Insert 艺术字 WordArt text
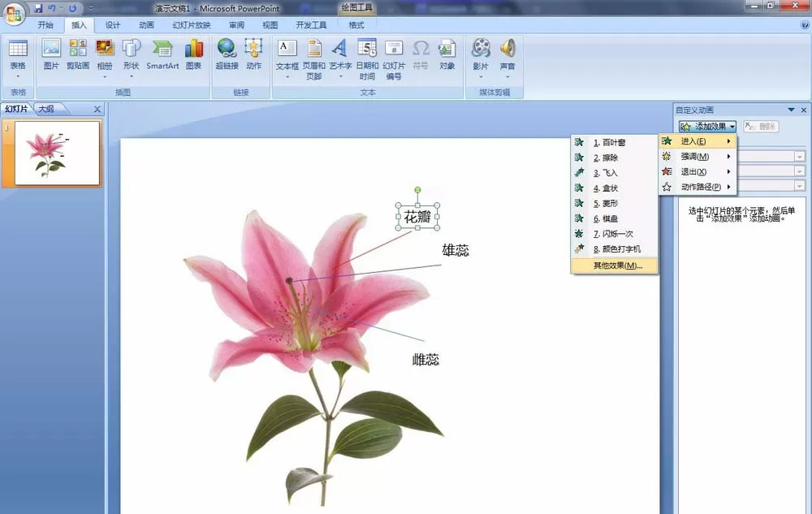This screenshot has width=812, height=514. click(x=340, y=58)
